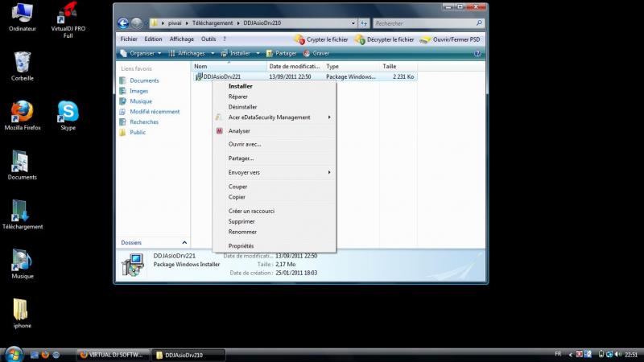Open the Corbeille recycle bin icon
Screen dimensions: 644x362
coord(23,66)
